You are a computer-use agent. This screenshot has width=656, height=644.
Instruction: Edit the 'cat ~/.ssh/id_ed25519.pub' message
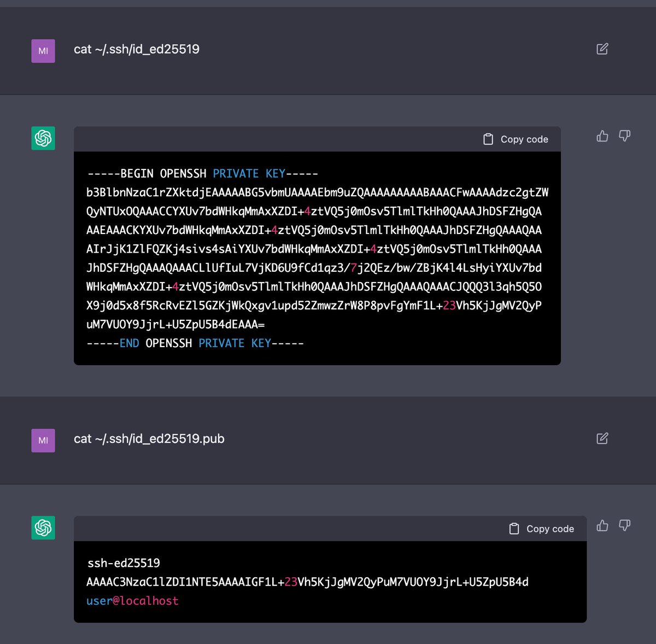click(602, 438)
